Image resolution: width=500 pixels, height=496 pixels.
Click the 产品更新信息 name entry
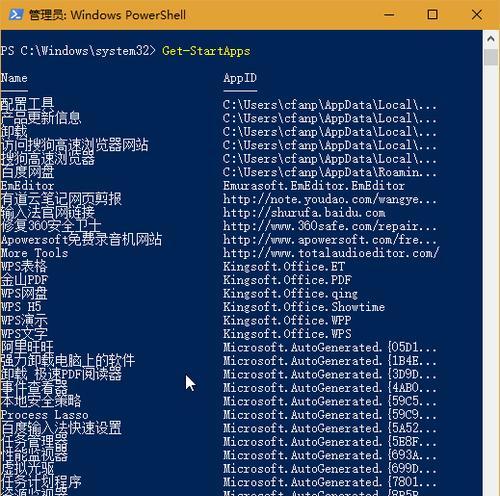click(x=41, y=118)
